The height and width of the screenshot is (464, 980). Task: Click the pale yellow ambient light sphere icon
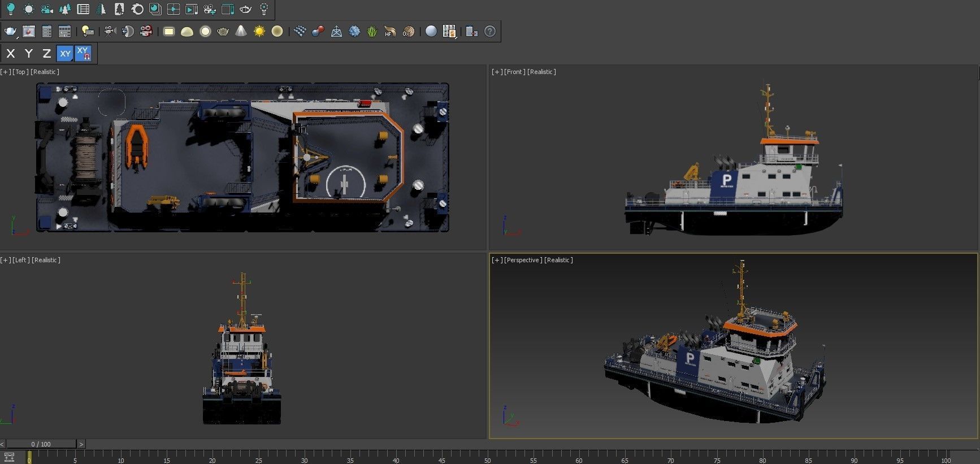[277, 32]
